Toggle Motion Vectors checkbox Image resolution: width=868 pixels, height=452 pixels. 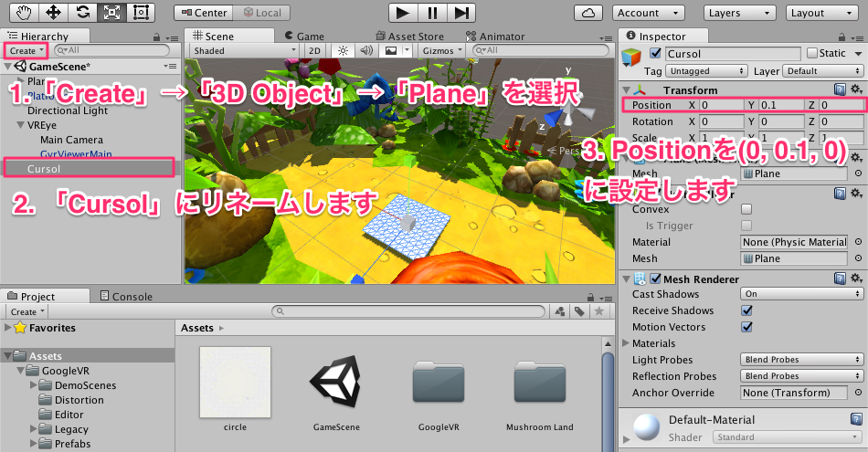[746, 327]
